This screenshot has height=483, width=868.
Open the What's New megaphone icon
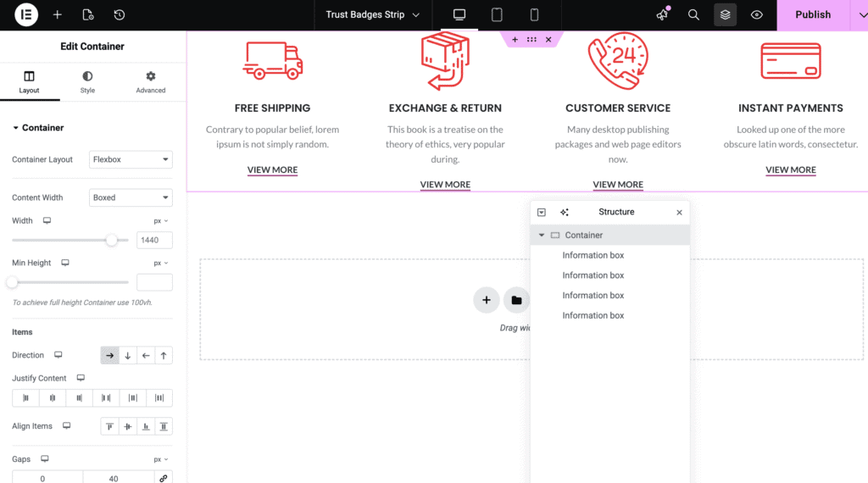662,15
